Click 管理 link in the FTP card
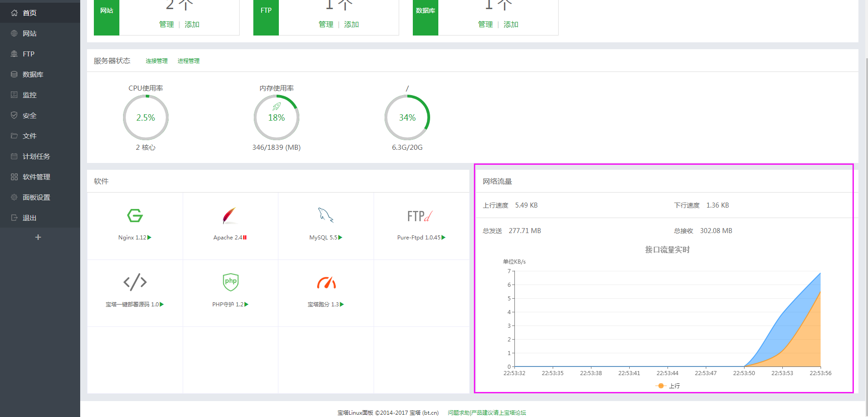The image size is (868, 417). coord(326,25)
